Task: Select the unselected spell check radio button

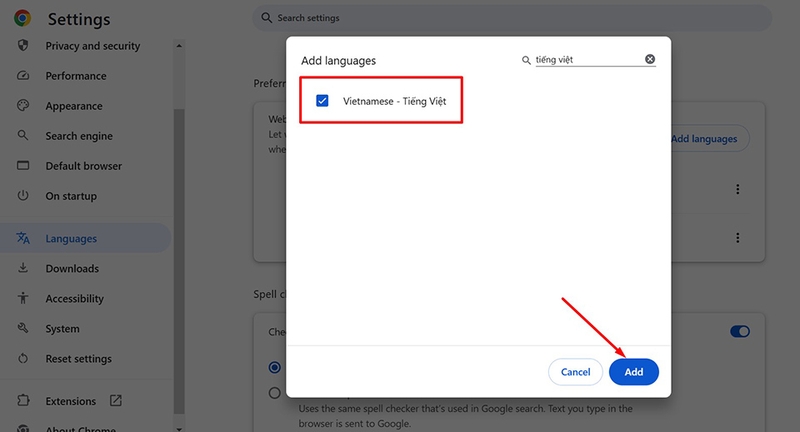Action: pyautogui.click(x=274, y=393)
